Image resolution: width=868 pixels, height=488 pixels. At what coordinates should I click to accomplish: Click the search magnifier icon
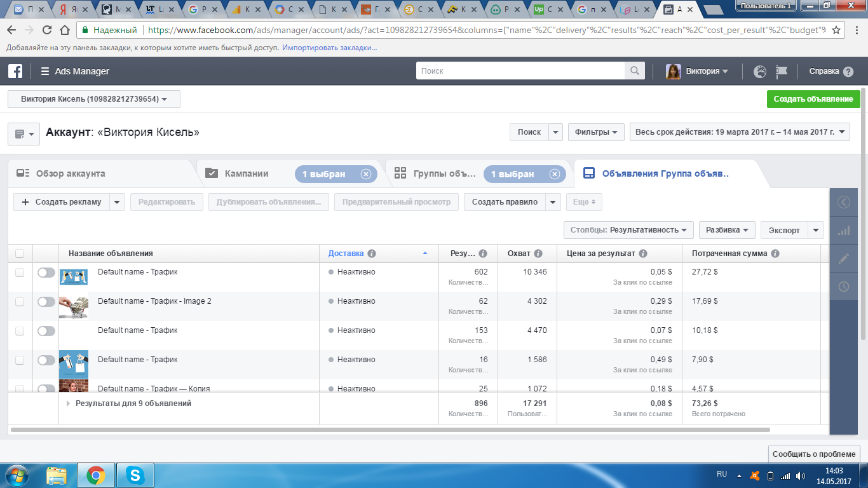tap(634, 71)
